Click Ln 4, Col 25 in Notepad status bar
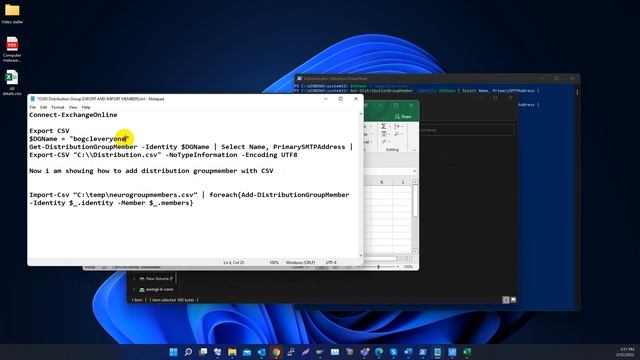Image resolution: width=640 pixels, height=360 pixels. click(x=234, y=262)
